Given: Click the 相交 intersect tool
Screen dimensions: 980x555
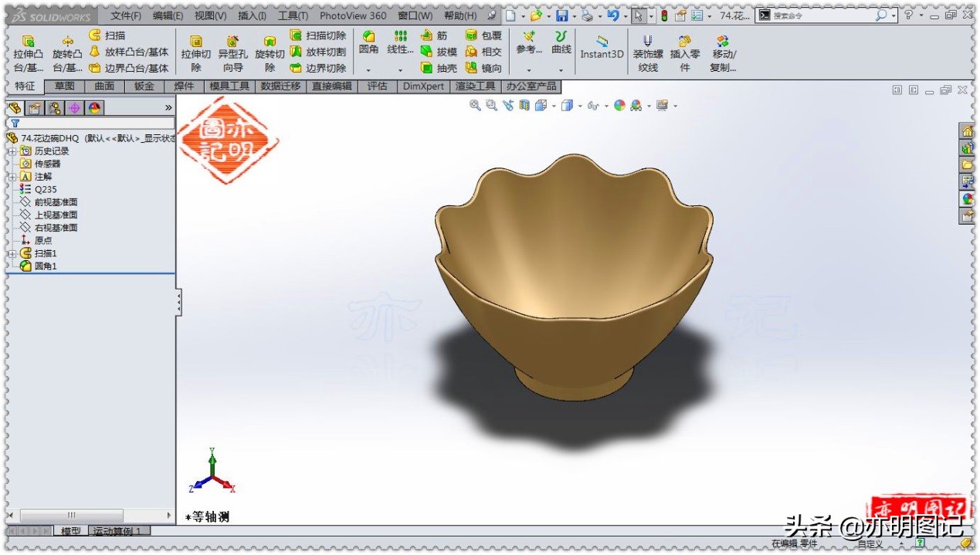Looking at the screenshot, I should 483,52.
